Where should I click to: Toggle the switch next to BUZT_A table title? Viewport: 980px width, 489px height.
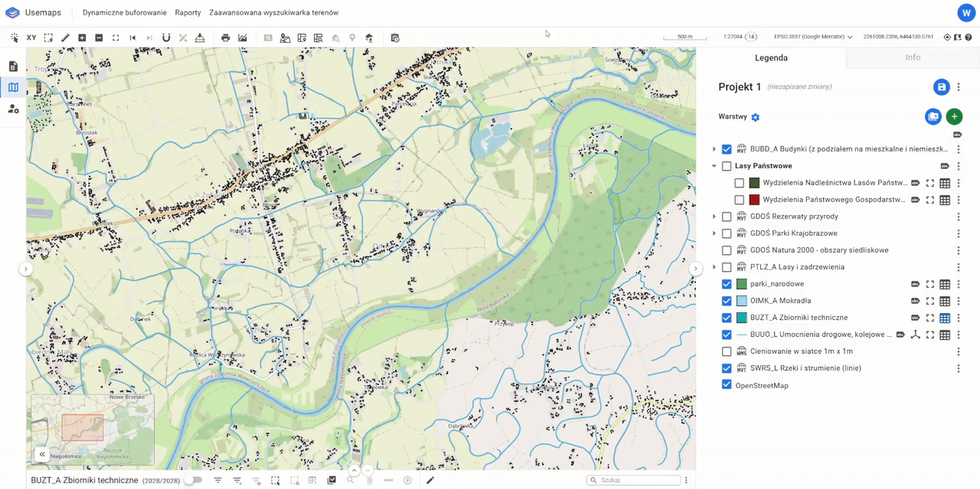click(193, 481)
